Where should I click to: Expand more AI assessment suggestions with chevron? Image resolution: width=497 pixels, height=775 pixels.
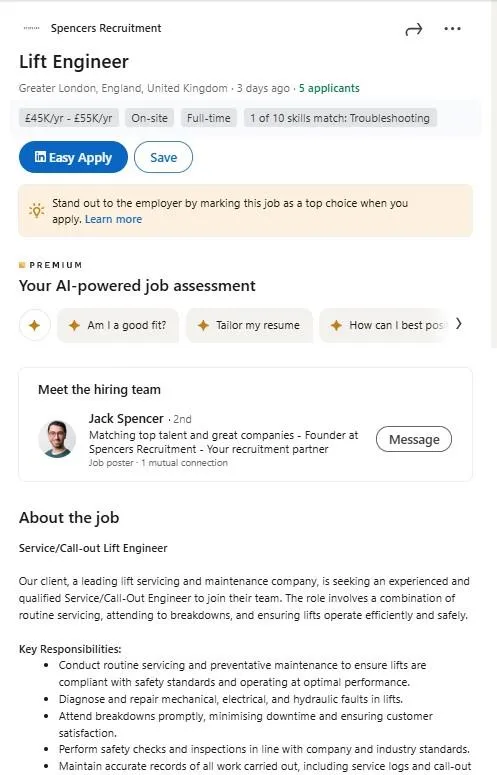[x=458, y=324]
